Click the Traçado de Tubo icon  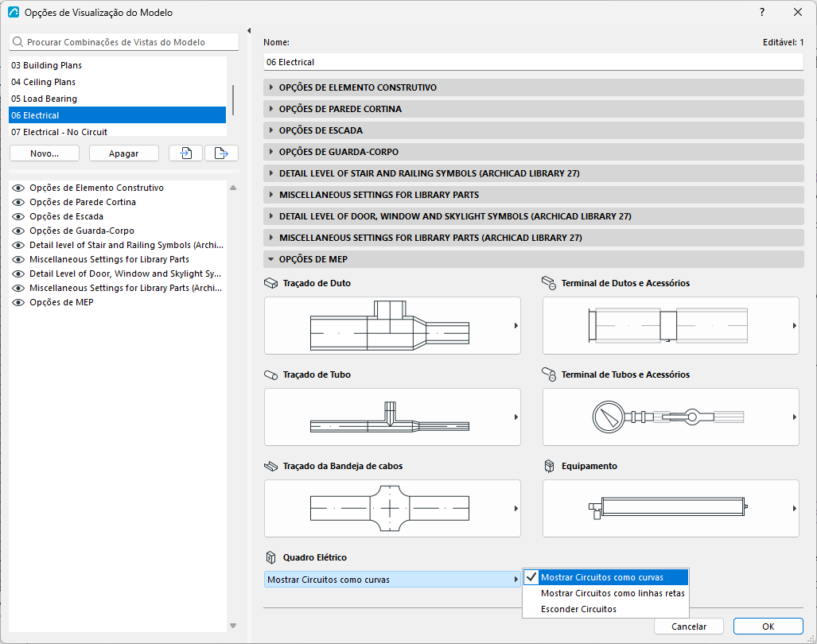[x=271, y=374]
